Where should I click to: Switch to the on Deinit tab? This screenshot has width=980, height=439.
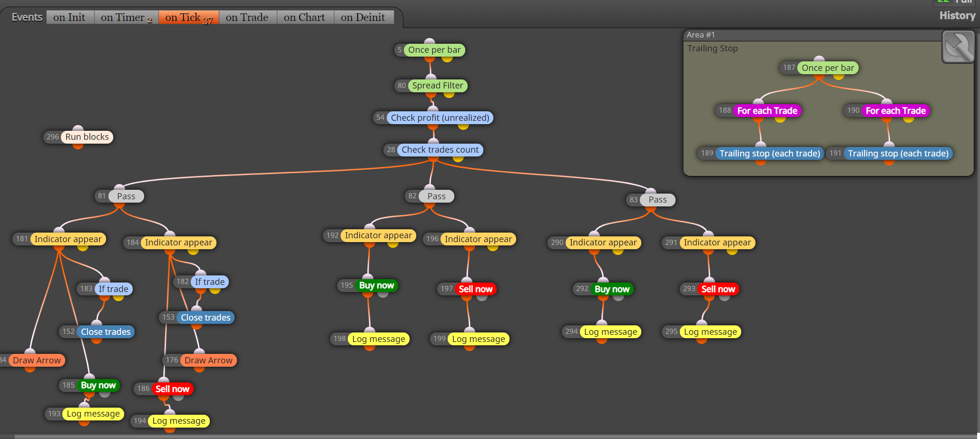[363, 17]
